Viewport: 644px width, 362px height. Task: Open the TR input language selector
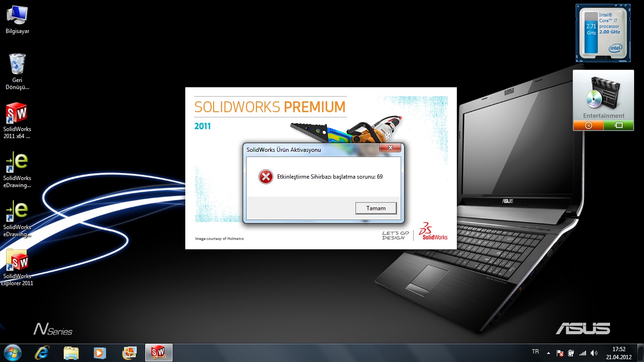click(x=535, y=352)
